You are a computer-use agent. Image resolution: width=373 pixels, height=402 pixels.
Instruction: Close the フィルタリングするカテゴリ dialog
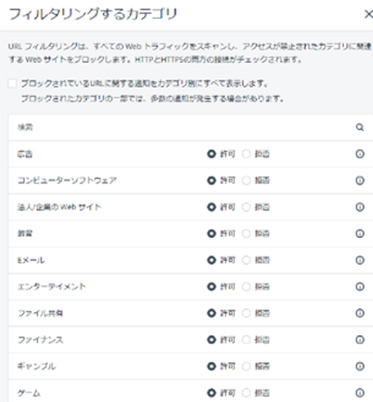click(x=368, y=14)
